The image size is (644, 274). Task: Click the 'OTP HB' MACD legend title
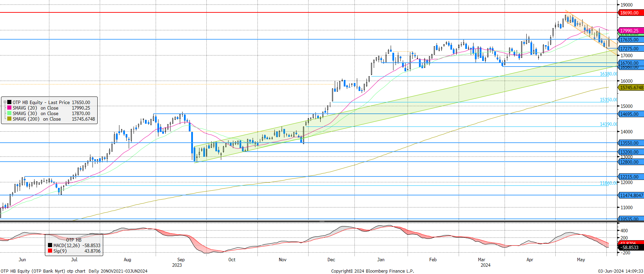click(74, 240)
